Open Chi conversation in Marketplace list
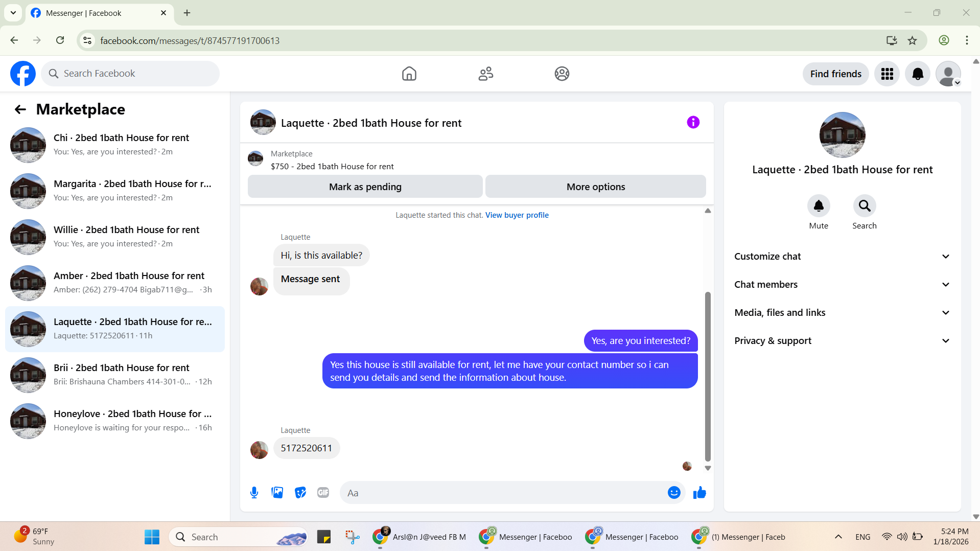The height and width of the screenshot is (551, 980). (x=115, y=145)
